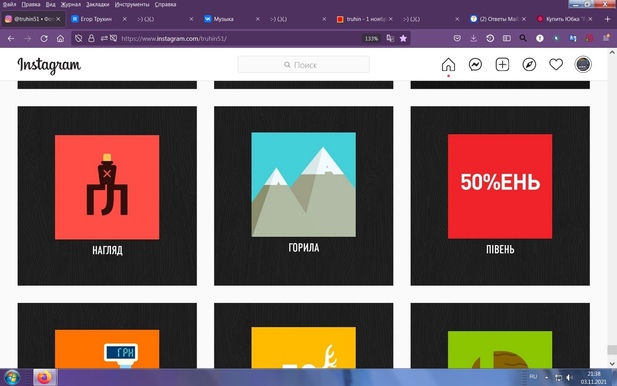Open the taskbar clock 21:38 date
617x386 pixels.
tap(593, 378)
